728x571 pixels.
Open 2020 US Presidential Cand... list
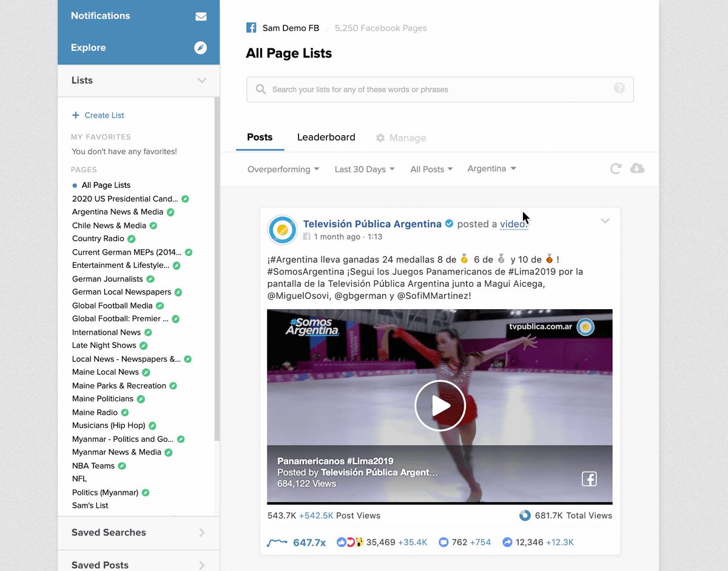125,199
